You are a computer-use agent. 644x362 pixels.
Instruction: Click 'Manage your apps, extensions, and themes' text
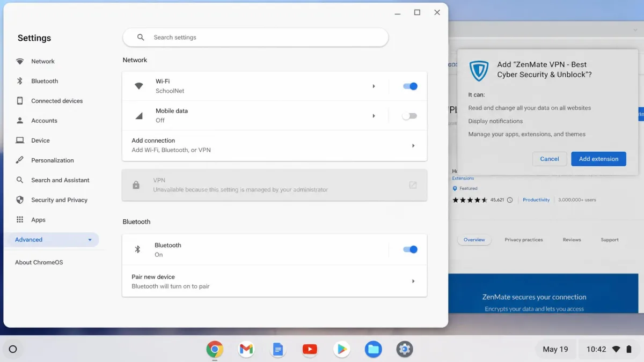527,135
